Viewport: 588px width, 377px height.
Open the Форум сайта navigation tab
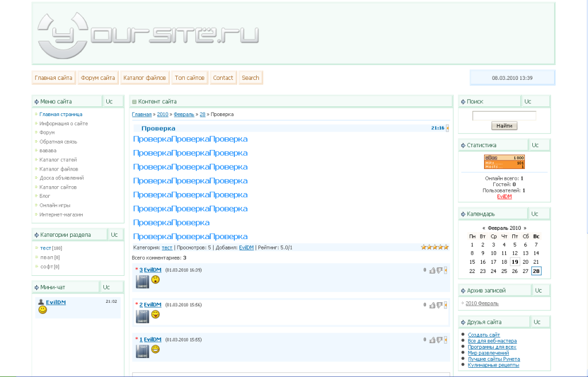[x=98, y=78]
